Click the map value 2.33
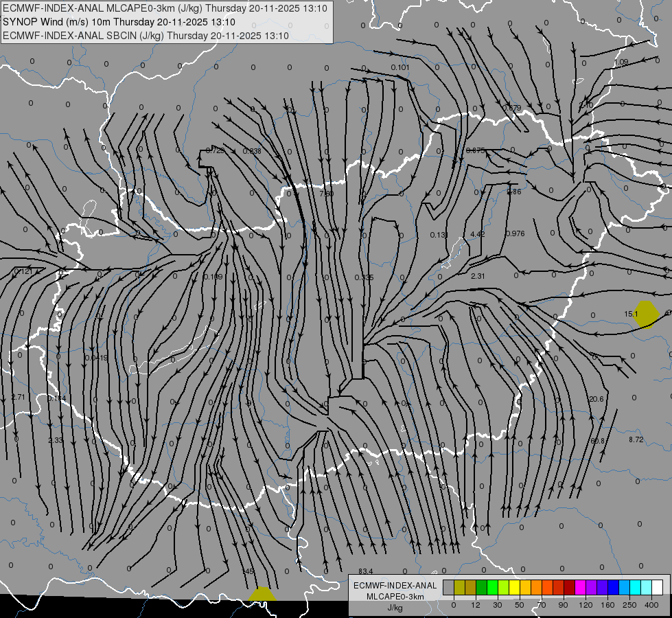Screen dimensions: 672x618 click(x=56, y=440)
